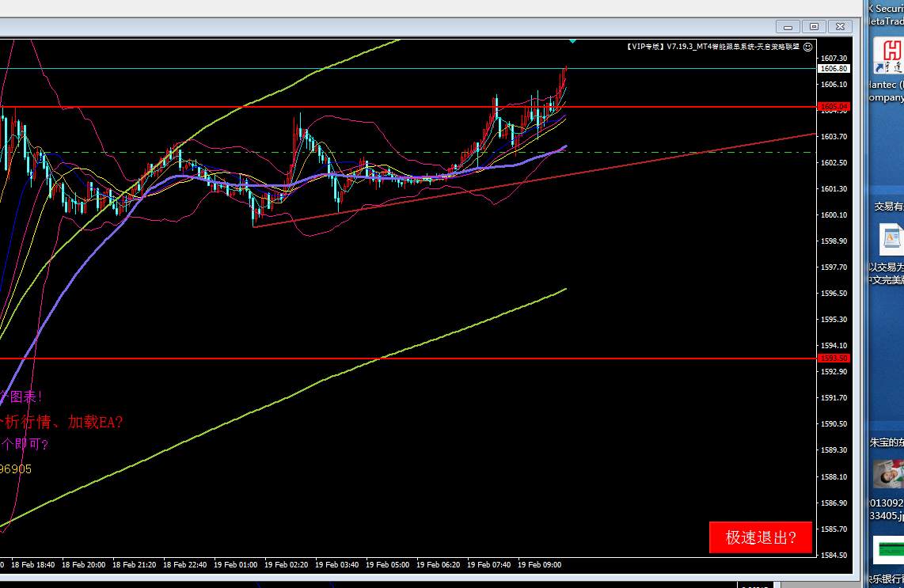Minimize the chart window
The height and width of the screenshot is (588, 904).
coord(788,27)
